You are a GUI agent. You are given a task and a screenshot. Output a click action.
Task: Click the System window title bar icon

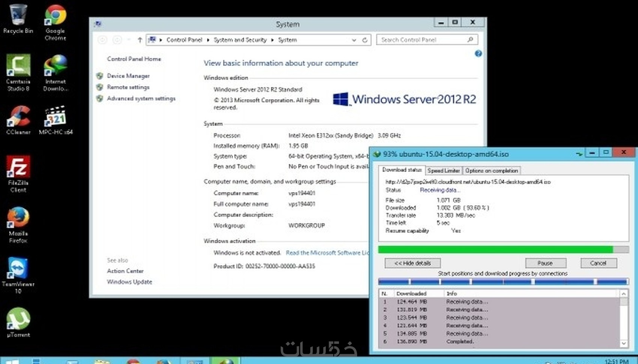(x=98, y=24)
